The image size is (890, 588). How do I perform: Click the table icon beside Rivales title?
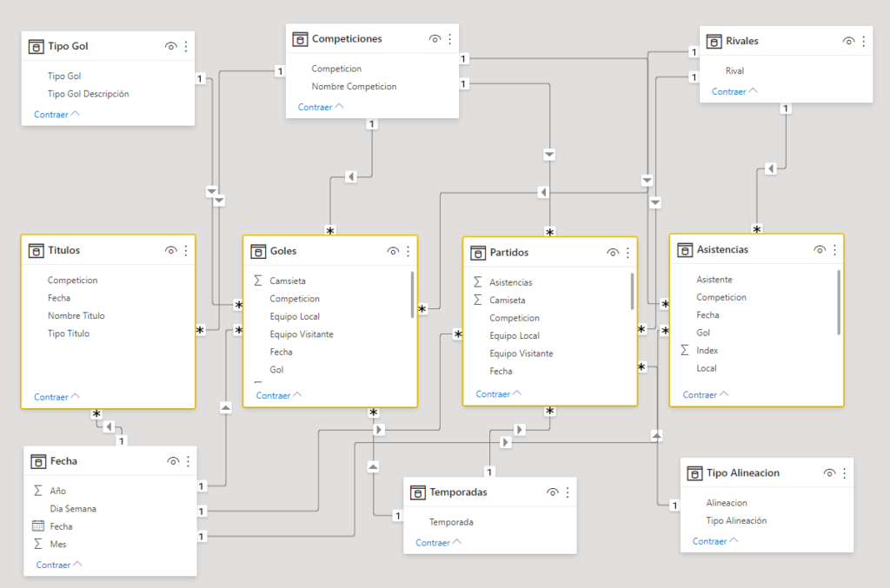714,42
